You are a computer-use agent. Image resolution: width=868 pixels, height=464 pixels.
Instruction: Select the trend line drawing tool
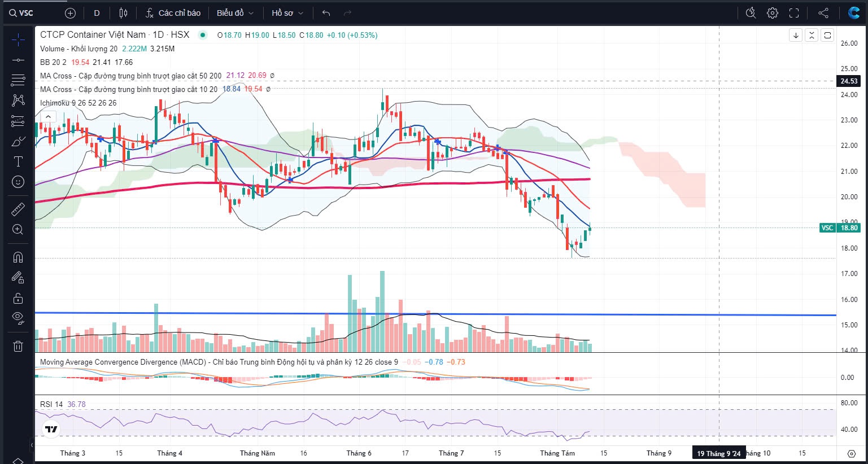[x=18, y=60]
